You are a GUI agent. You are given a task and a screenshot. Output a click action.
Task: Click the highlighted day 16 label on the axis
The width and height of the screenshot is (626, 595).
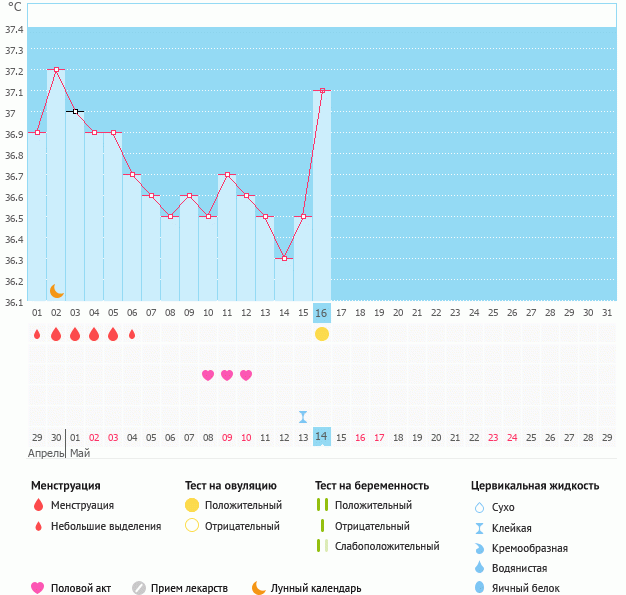[322, 313]
